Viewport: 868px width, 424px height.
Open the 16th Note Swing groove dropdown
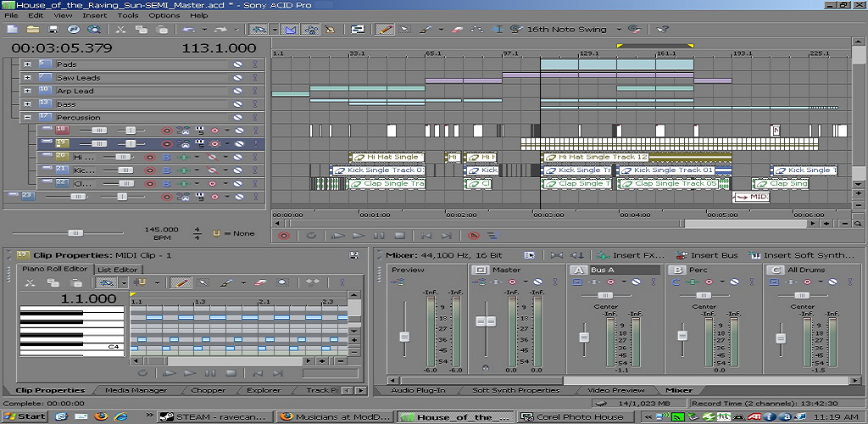[x=617, y=29]
